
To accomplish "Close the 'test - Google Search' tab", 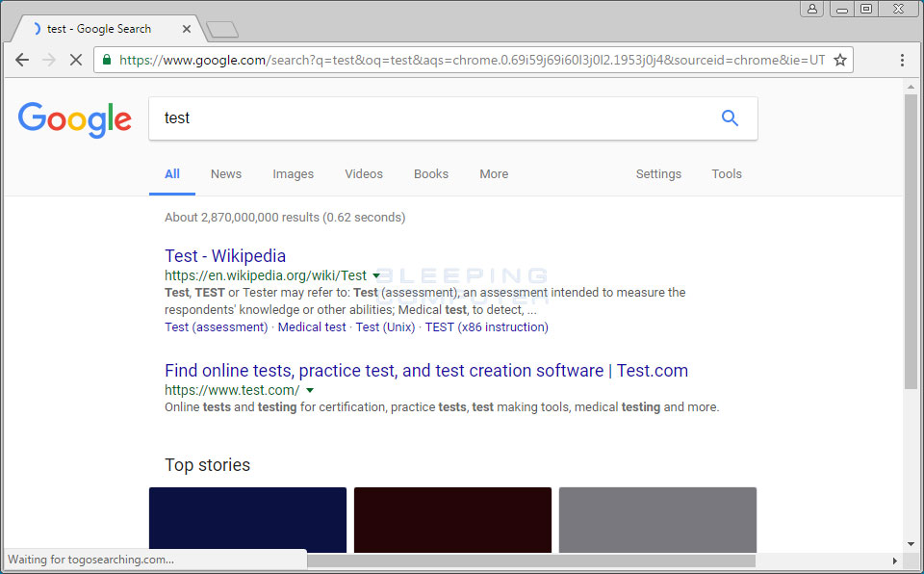I will click(186, 29).
